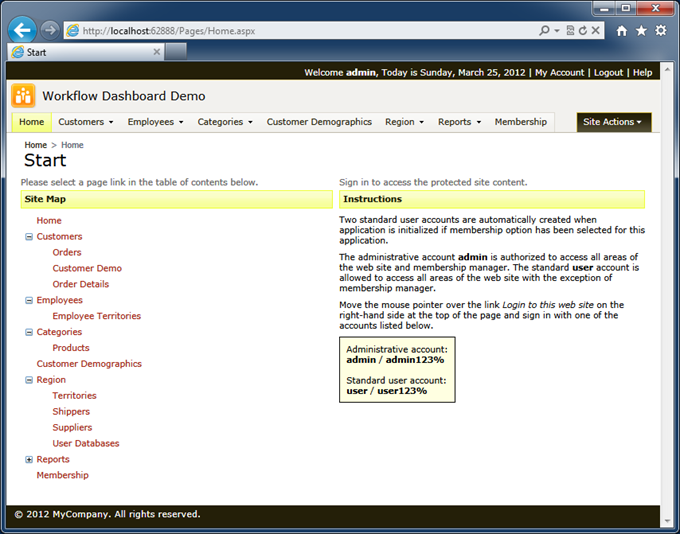Open Region link in Site Map
Image resolution: width=680 pixels, height=534 pixels.
click(51, 380)
